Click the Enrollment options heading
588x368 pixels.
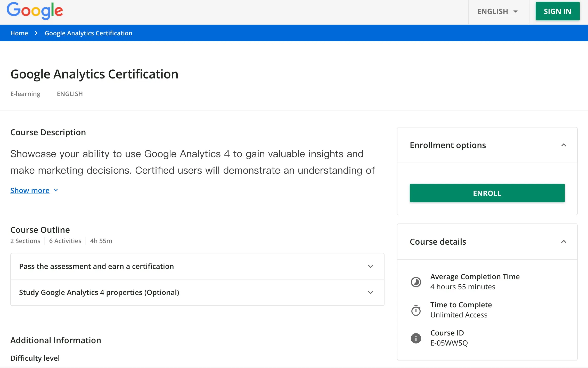coord(448,145)
